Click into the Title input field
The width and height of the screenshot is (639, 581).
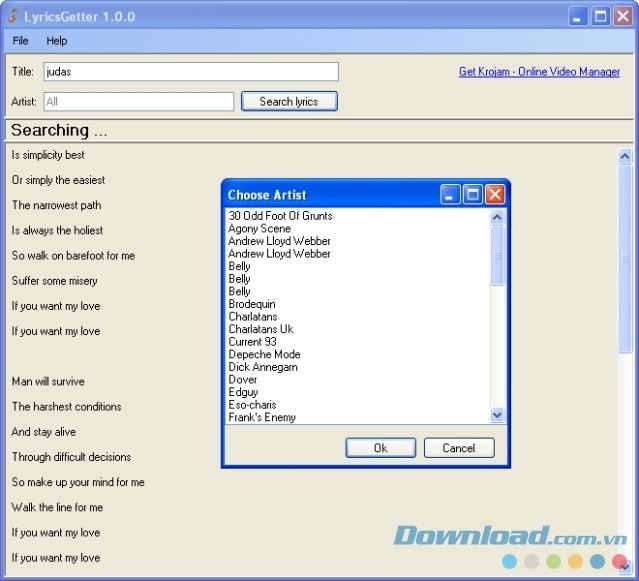[190, 72]
